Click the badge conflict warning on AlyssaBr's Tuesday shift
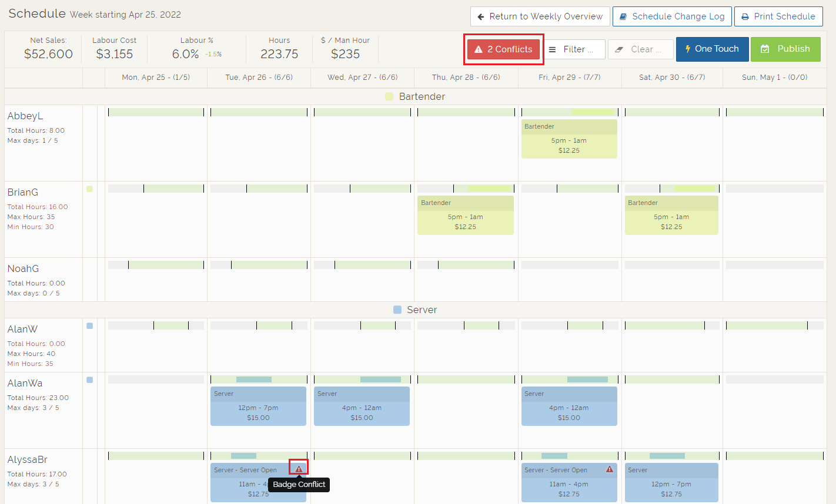Viewport: 836px width, 504px height. coord(299,469)
